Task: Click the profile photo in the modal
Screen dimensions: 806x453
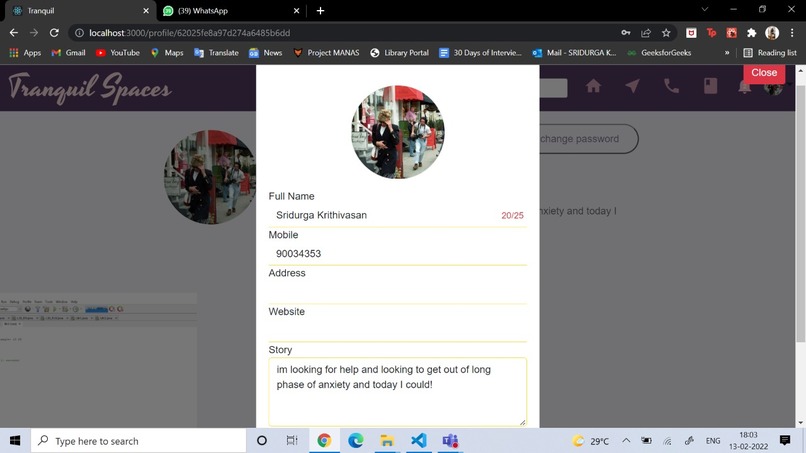Action: click(x=398, y=132)
